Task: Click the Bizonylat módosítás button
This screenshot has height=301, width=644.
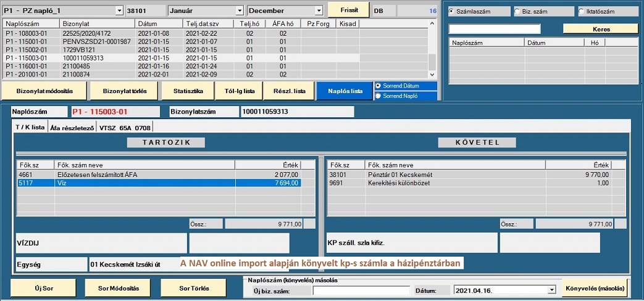Action: pyautogui.click(x=44, y=91)
